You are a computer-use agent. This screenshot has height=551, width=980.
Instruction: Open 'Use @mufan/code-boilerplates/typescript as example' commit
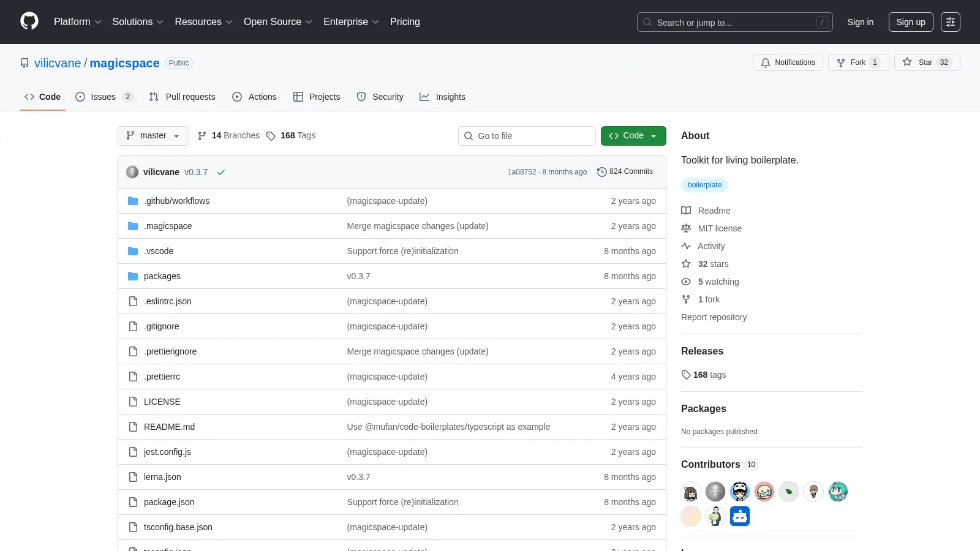[x=448, y=427]
